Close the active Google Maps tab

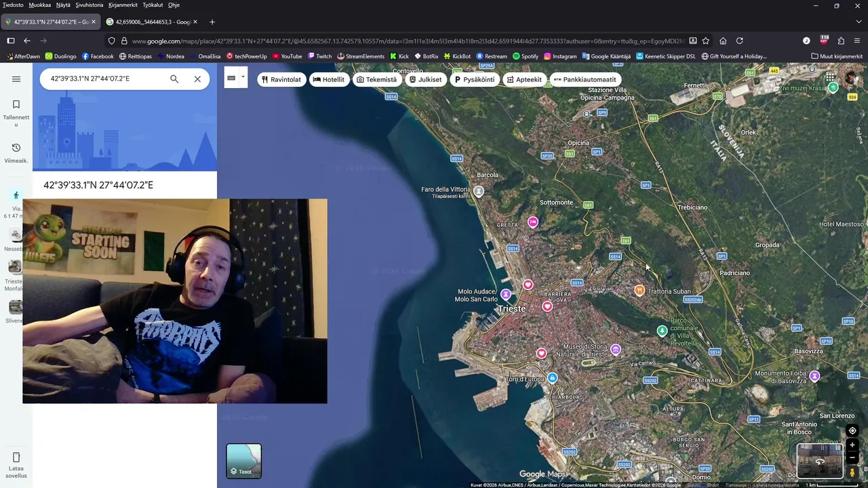click(94, 22)
